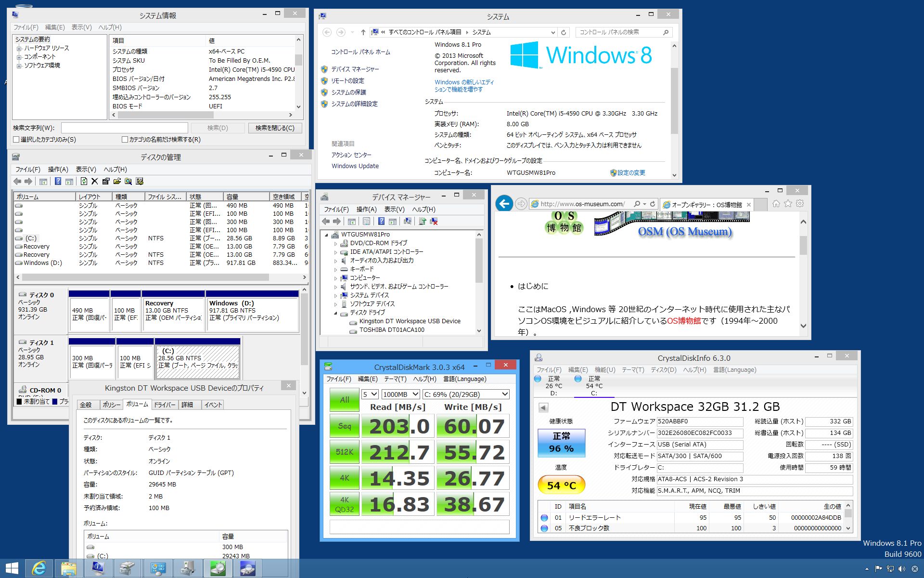Open the Windows Update link
924x578 pixels.
(x=355, y=166)
